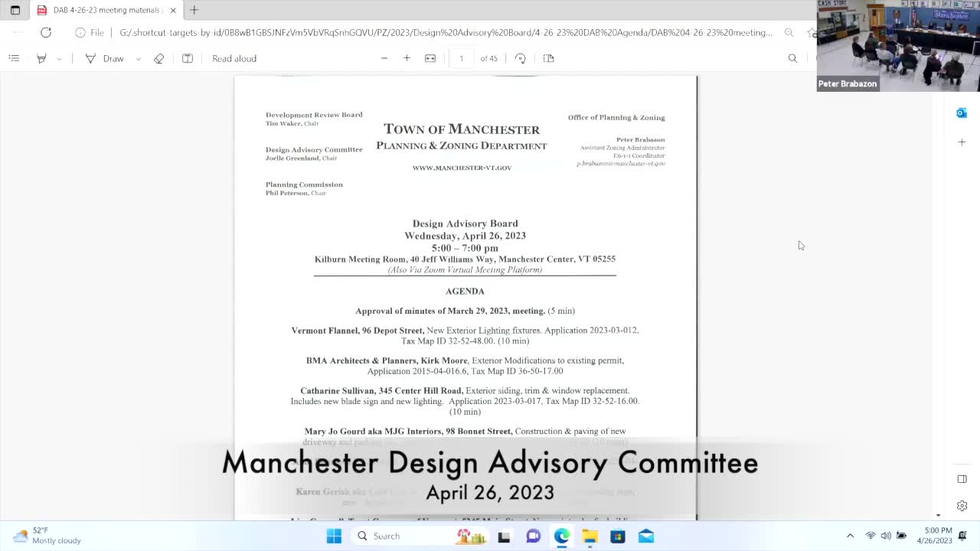Screen dimensions: 980x551
Task: Open volume control in system tray
Action: click(886, 536)
